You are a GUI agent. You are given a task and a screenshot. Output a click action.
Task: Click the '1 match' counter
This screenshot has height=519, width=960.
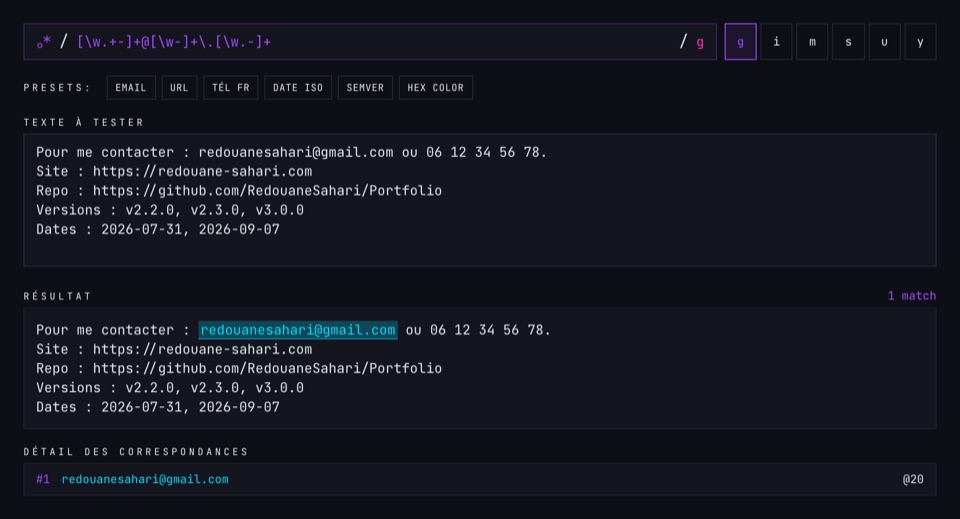912,296
